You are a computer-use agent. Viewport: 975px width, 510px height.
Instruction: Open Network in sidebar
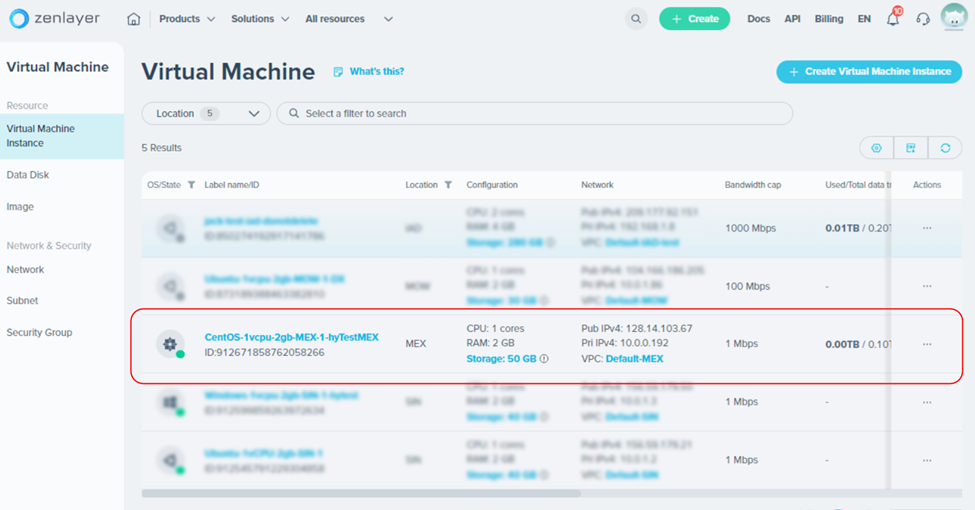click(25, 269)
